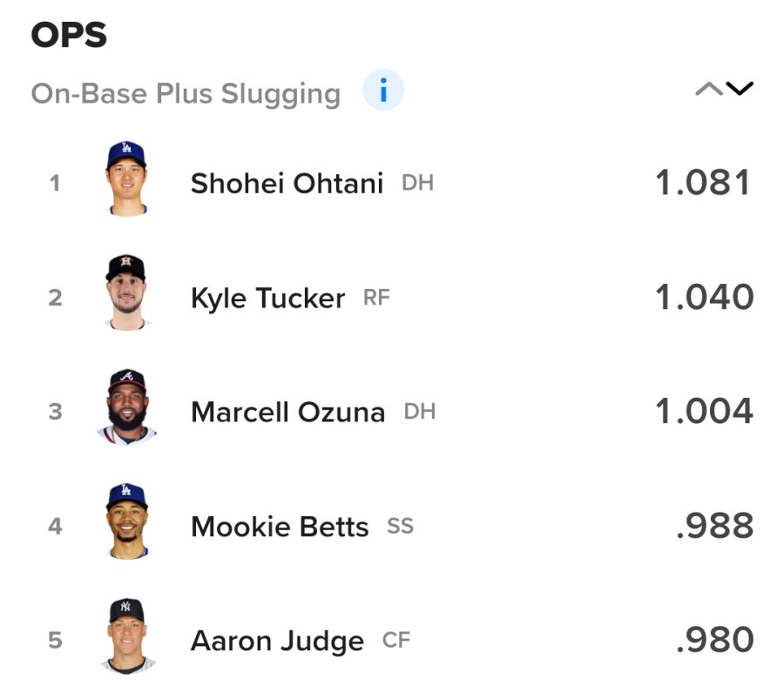View Aaron Judge's player page

[x=277, y=642]
